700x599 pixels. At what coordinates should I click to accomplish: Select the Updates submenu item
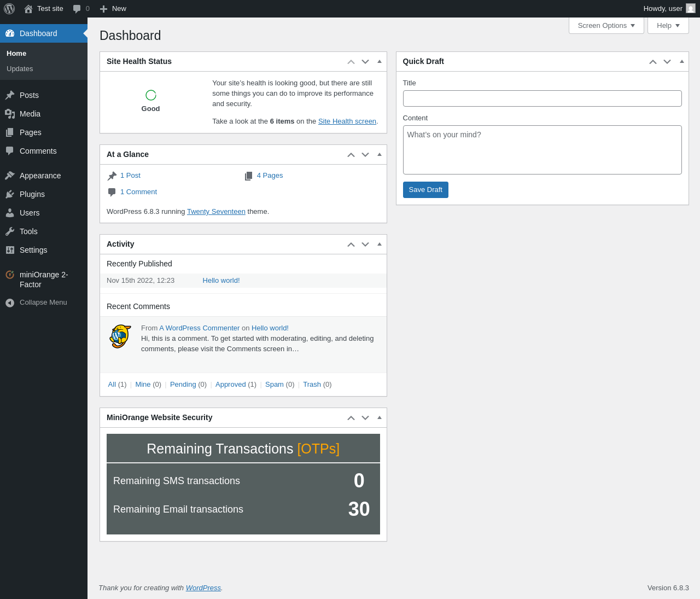(x=20, y=69)
